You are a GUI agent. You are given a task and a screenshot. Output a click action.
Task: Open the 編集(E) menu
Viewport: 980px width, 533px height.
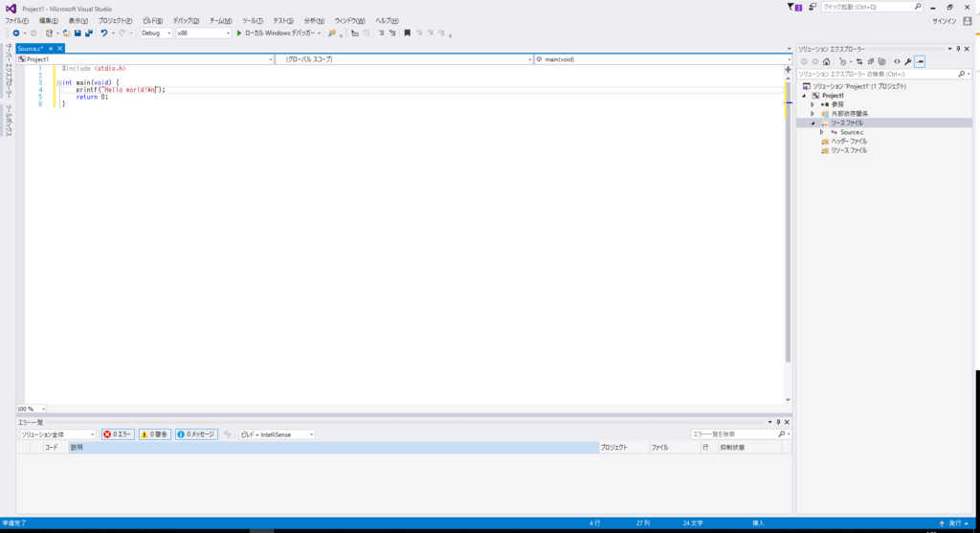click(x=49, y=21)
